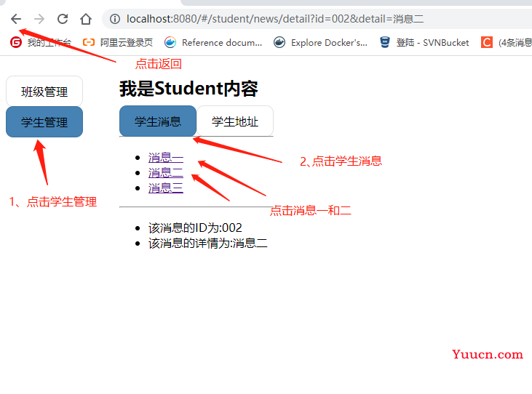Open the Explore Docker's bookmark
Viewport: 532px width, 394px height.
click(321, 42)
